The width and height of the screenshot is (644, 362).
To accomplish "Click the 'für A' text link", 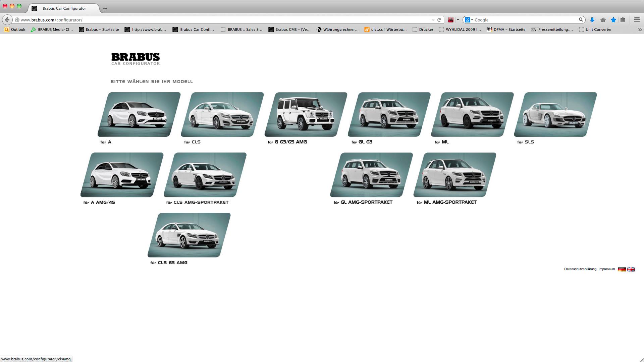I will coord(106,142).
